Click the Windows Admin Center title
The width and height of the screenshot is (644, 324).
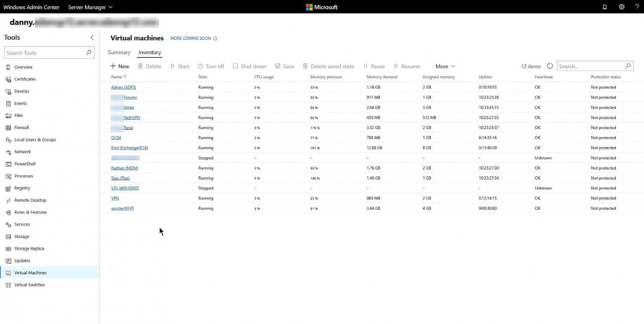pyautogui.click(x=31, y=7)
